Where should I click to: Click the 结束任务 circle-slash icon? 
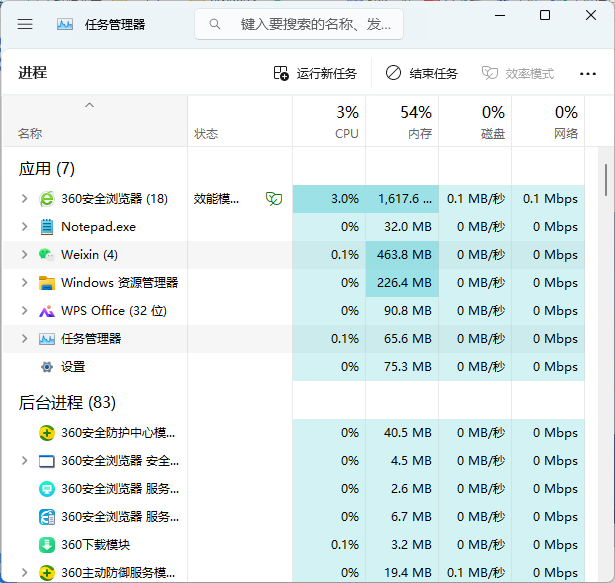tap(393, 73)
